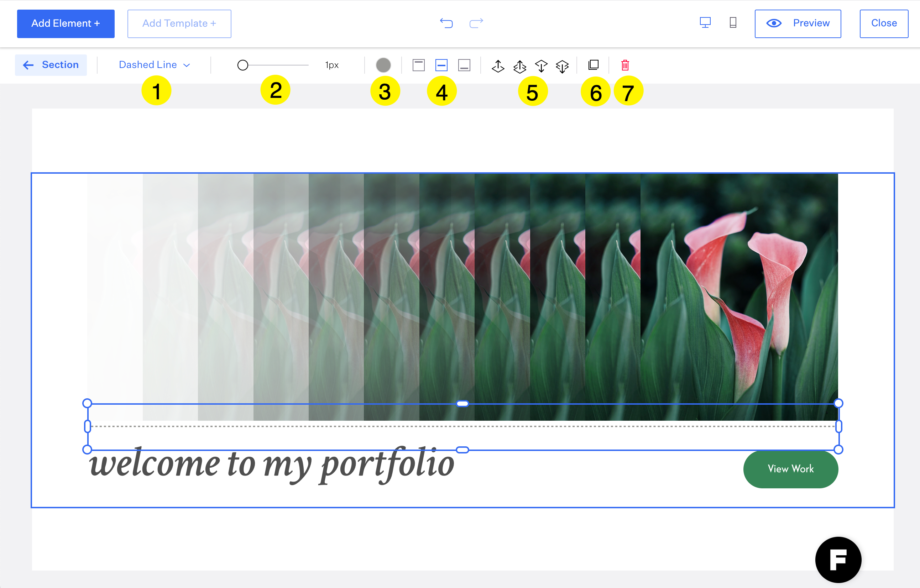Go back to Section settings
920x588 pixels.
[51, 64]
